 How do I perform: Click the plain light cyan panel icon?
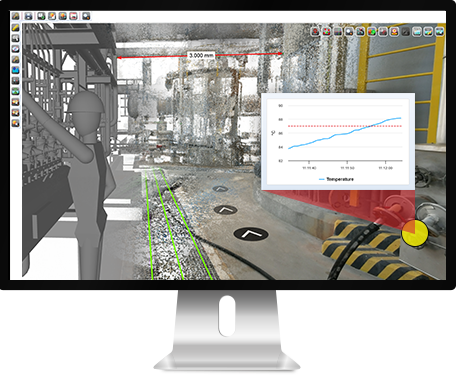click(x=417, y=32)
